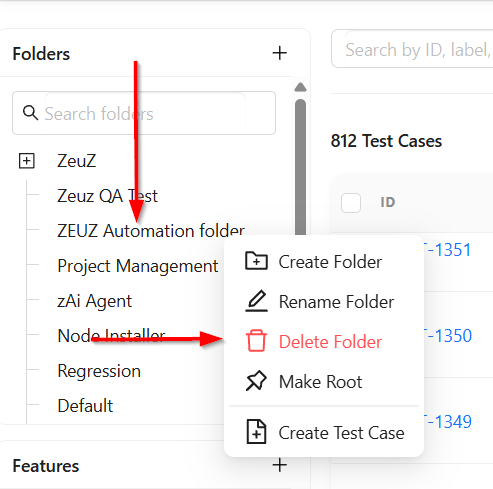
Task: Click the magnifier icon in folder search
Action: [x=30, y=113]
